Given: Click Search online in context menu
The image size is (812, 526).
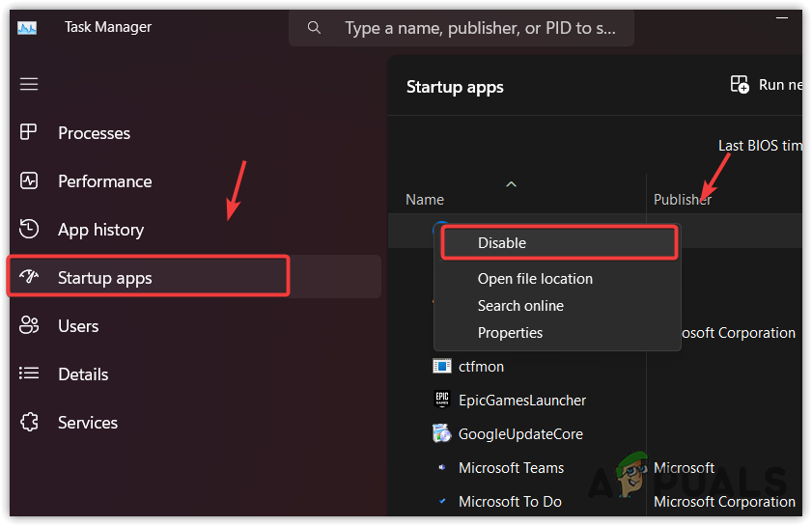Looking at the screenshot, I should [x=520, y=306].
